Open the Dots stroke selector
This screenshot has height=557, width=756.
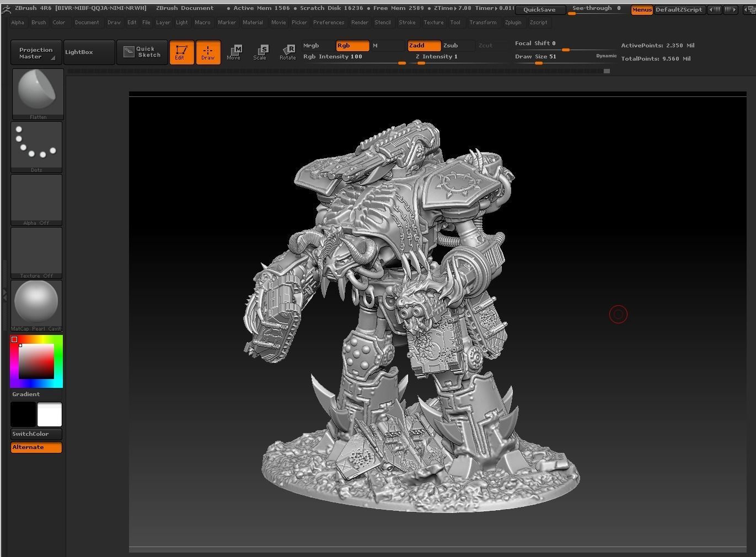pos(36,147)
